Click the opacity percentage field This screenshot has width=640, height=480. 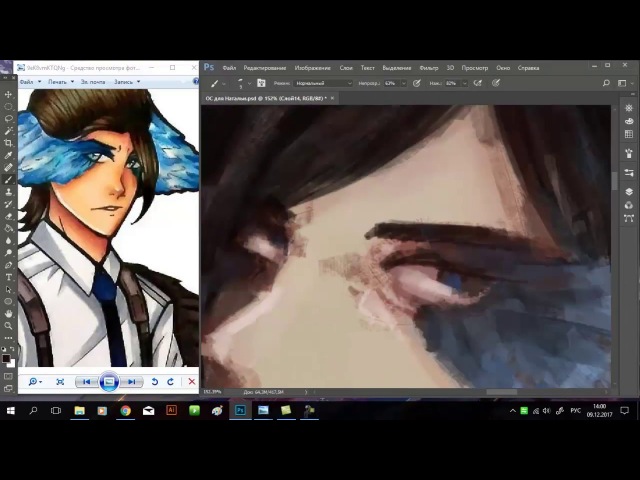[391, 83]
